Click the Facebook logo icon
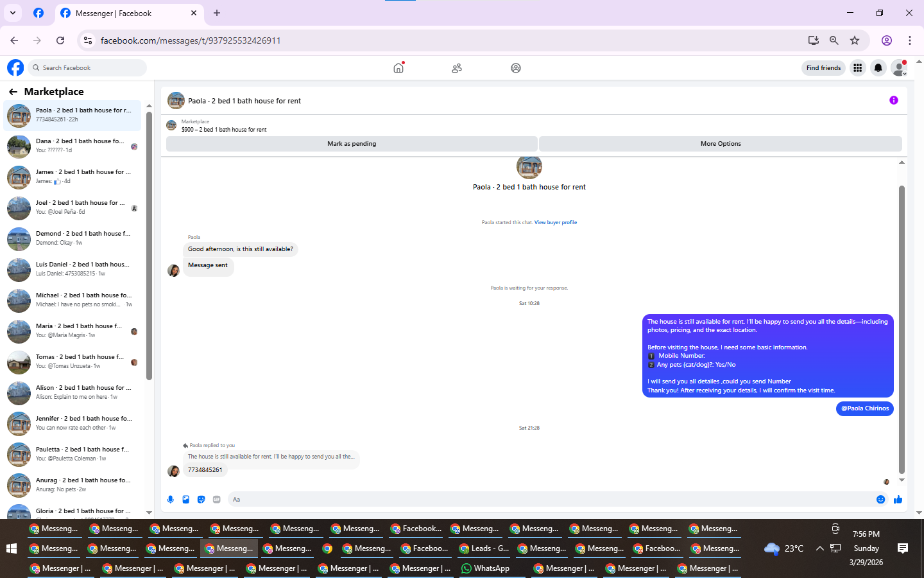 pyautogui.click(x=15, y=67)
